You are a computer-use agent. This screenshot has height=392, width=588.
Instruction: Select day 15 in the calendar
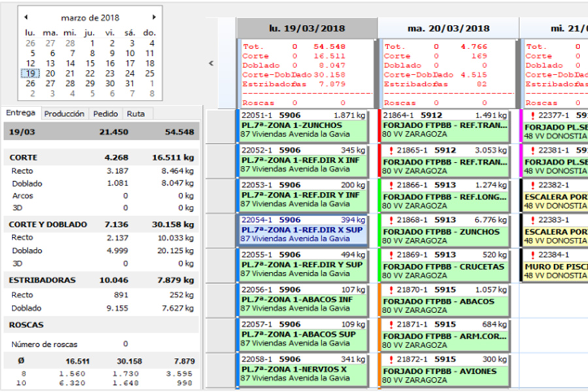coord(90,63)
